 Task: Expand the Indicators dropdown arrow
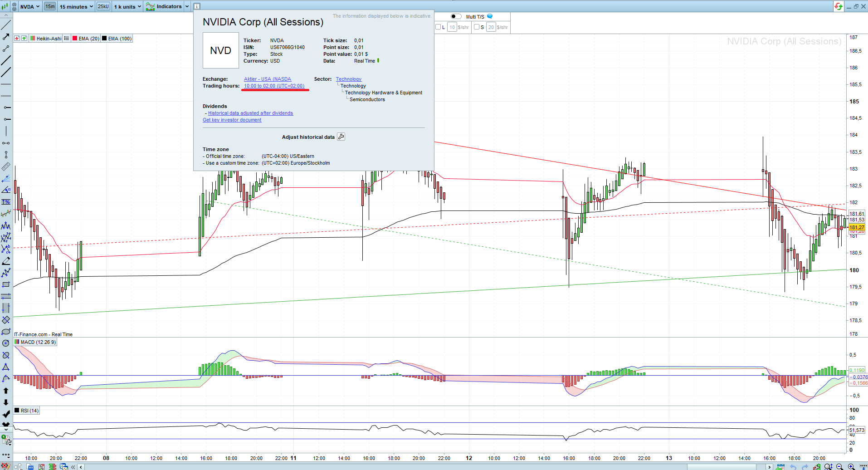(x=187, y=6)
